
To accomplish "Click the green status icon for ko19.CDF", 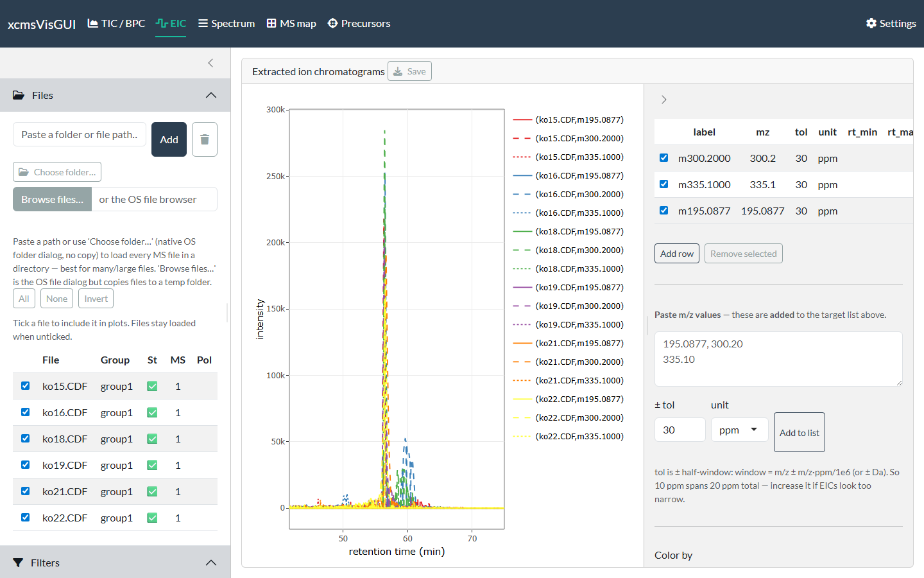I will tap(152, 465).
